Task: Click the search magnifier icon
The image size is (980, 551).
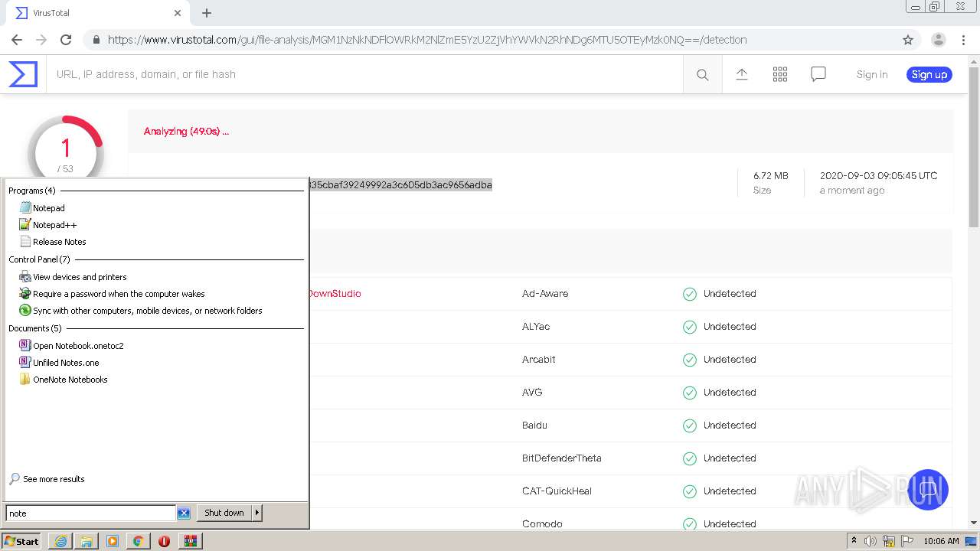Action: coord(702,74)
